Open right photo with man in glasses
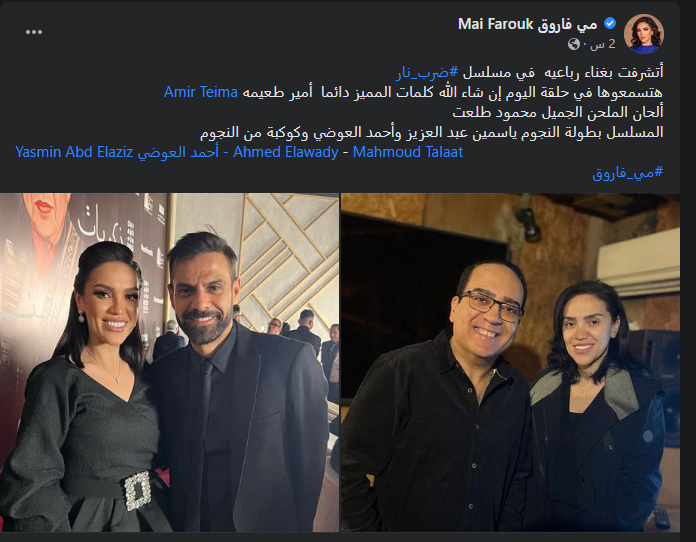The width and height of the screenshot is (696, 542). coord(510,362)
